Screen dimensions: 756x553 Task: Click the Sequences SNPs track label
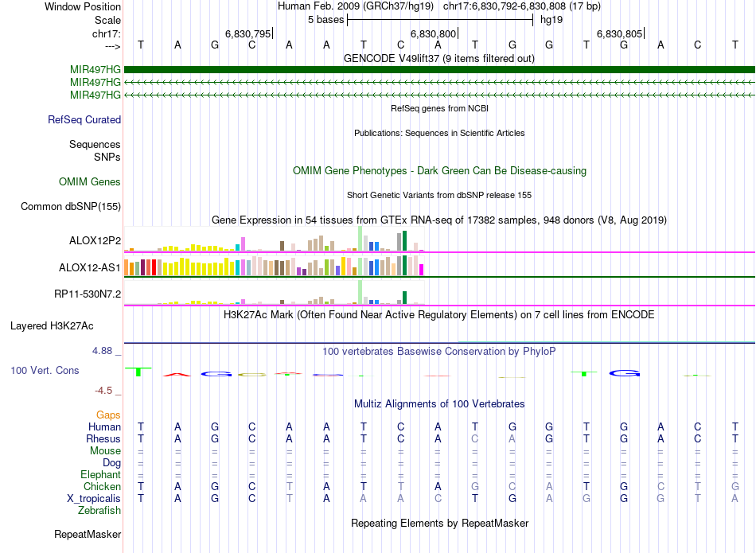tap(95, 150)
